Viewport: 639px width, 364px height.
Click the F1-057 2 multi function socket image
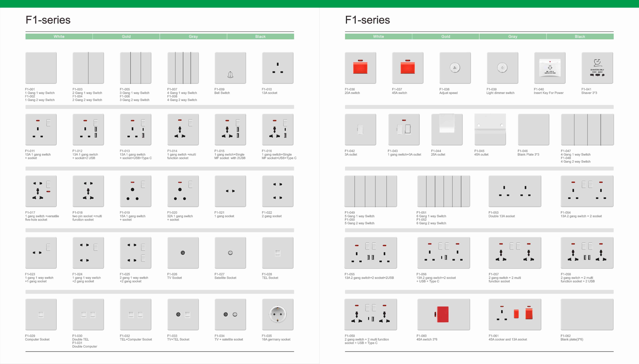[x=515, y=253]
